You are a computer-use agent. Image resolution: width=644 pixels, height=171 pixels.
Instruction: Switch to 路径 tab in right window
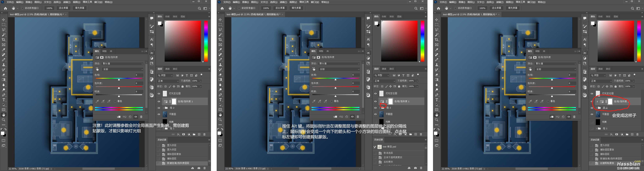click(608, 69)
